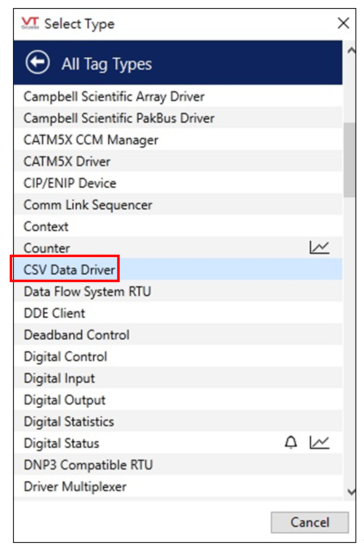This screenshot has width=364, height=550.
Task: Click the trend graph icon on Counter row
Action: tap(319, 248)
